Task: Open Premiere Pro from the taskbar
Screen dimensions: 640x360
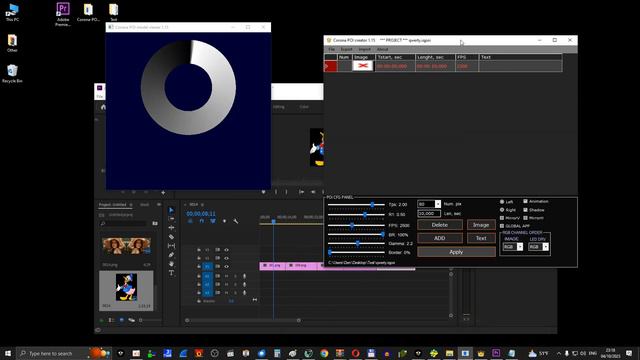Action: pos(496,353)
